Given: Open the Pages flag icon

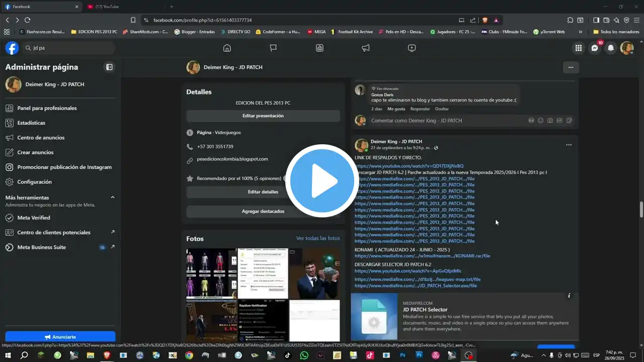Looking at the screenshot, I should click(x=273, y=48).
